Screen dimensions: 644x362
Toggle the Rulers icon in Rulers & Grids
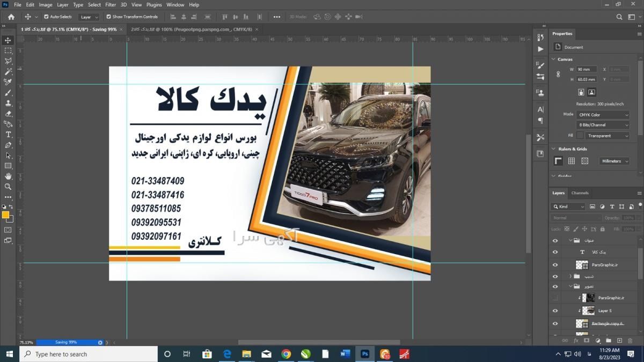point(558,161)
